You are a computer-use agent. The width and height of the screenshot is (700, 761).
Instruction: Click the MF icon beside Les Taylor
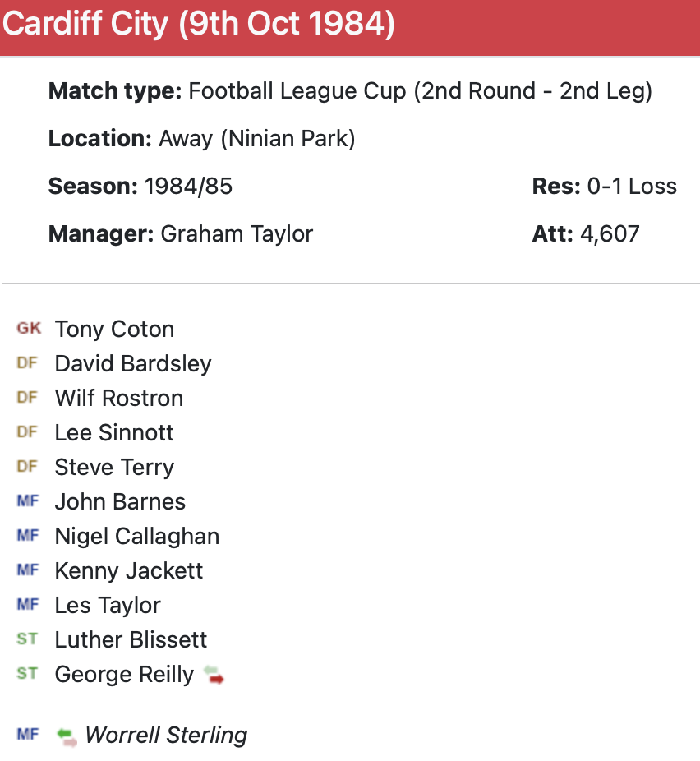28,605
